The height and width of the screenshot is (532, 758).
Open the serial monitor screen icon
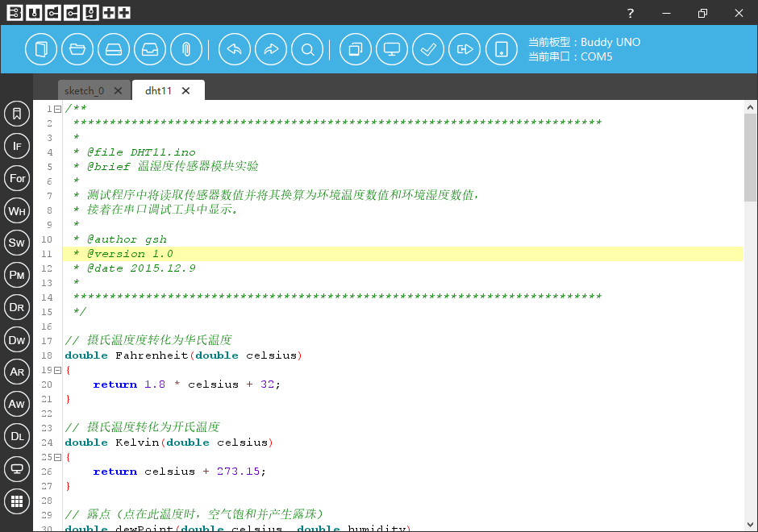(392, 49)
